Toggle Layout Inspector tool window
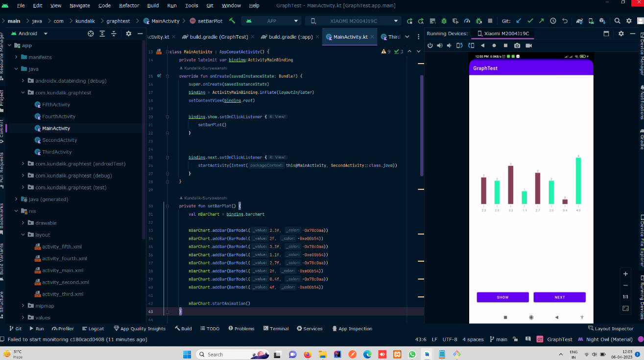The height and width of the screenshot is (360, 644). click(610, 329)
